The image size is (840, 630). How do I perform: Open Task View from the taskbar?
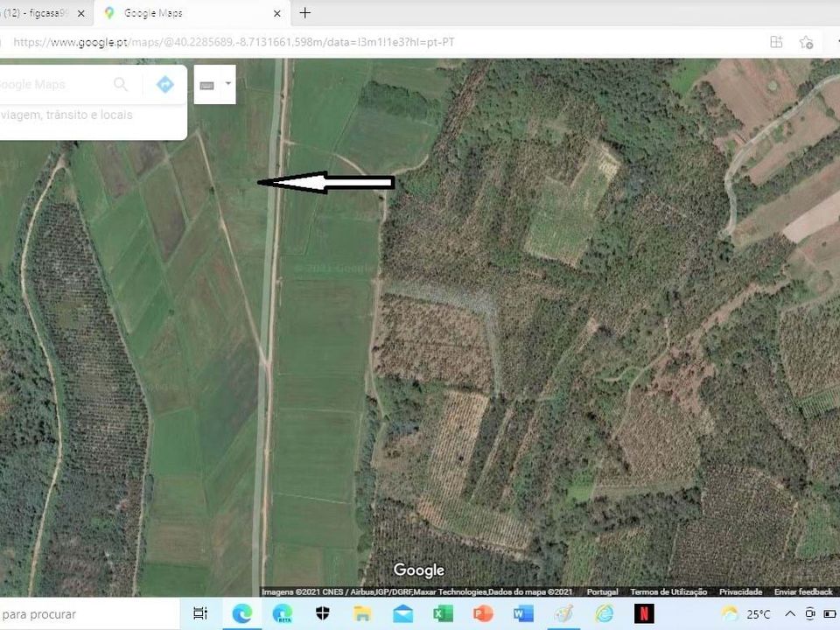coord(200,613)
